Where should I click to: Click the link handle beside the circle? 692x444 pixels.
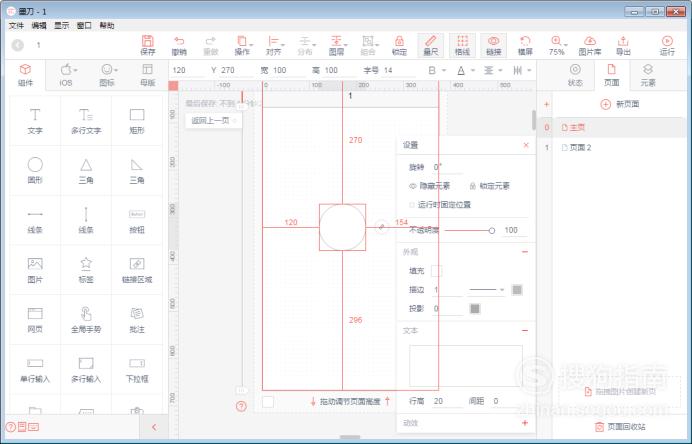381,227
